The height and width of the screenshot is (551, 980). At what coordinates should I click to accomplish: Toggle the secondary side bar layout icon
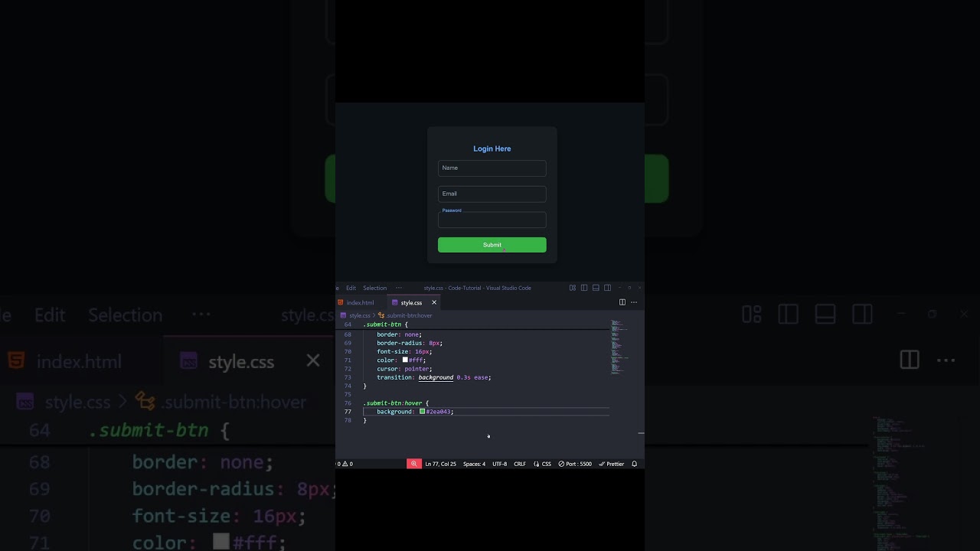point(607,288)
